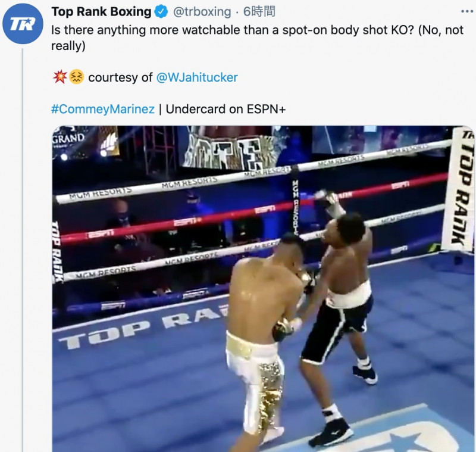
Task: Open the tweet's more options menu
Action: [x=466, y=11]
